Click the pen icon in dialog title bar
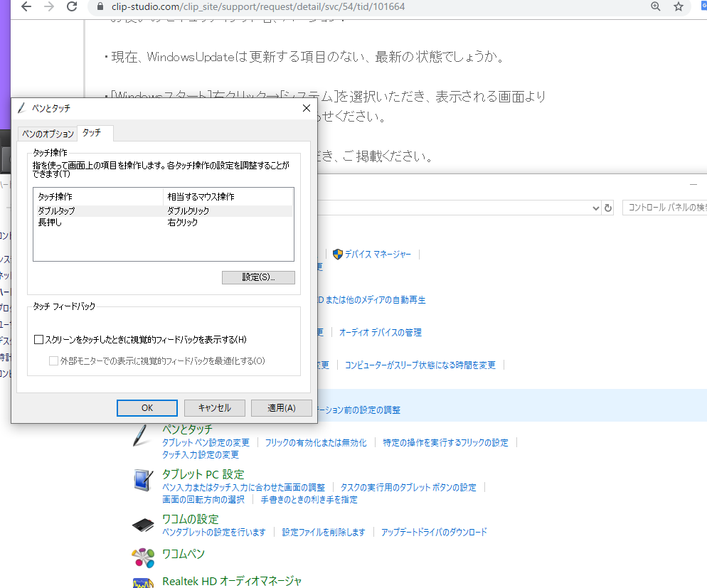The height and width of the screenshot is (588, 707). 21,108
